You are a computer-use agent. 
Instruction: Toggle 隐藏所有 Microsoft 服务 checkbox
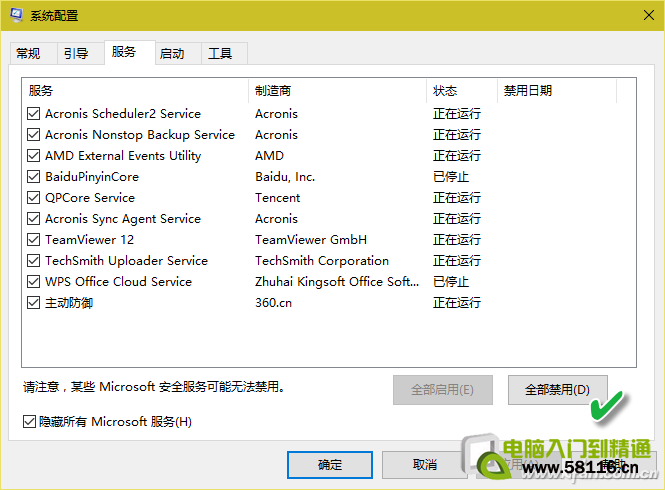coord(29,422)
